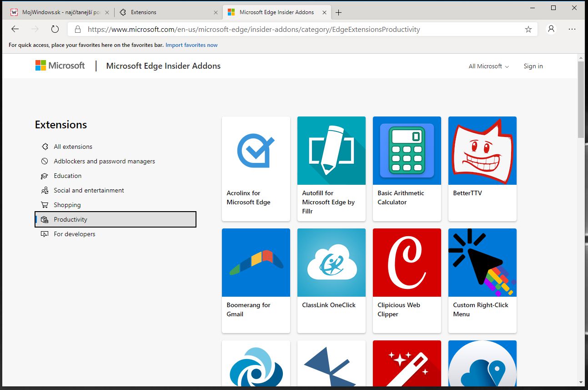
Task: Click BetterTTV title text
Action: [x=467, y=193]
